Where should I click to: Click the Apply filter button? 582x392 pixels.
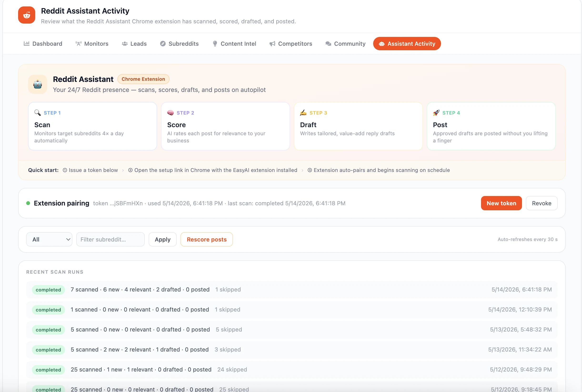point(162,239)
